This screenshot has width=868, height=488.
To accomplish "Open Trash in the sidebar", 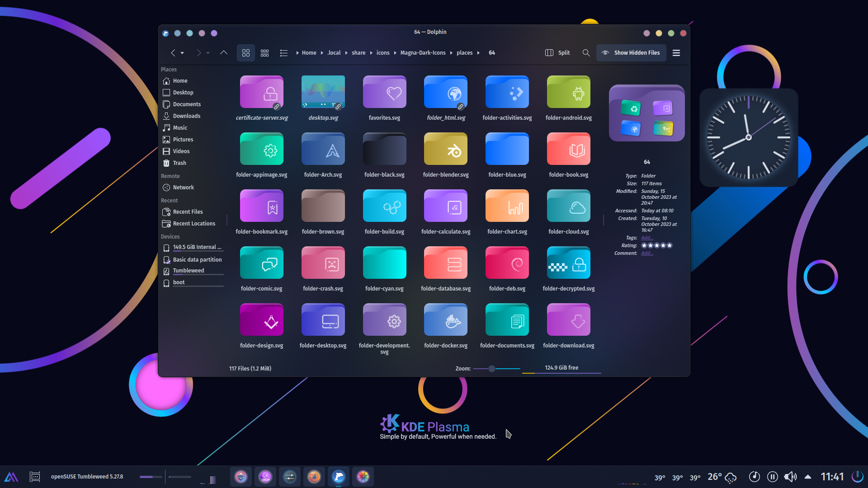I will 193,163.
